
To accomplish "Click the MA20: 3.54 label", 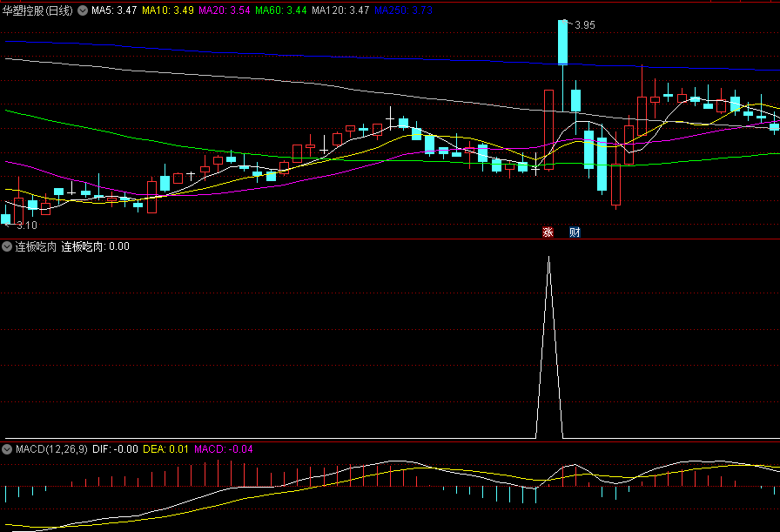I will coord(225,10).
